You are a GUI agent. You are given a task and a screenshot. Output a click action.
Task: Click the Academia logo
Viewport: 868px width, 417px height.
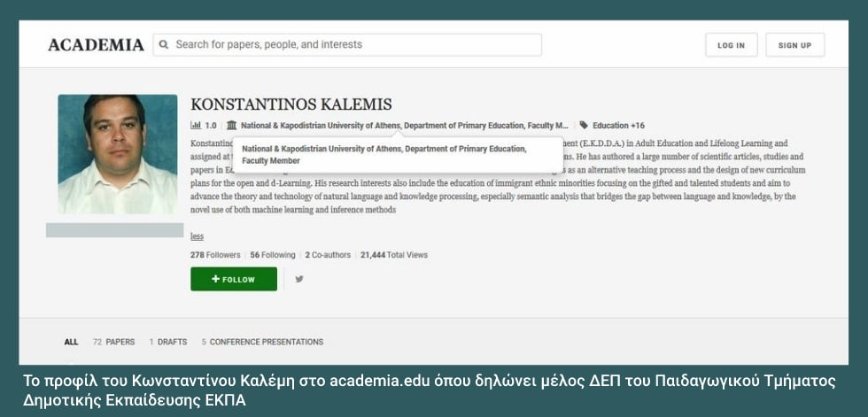coord(96,45)
